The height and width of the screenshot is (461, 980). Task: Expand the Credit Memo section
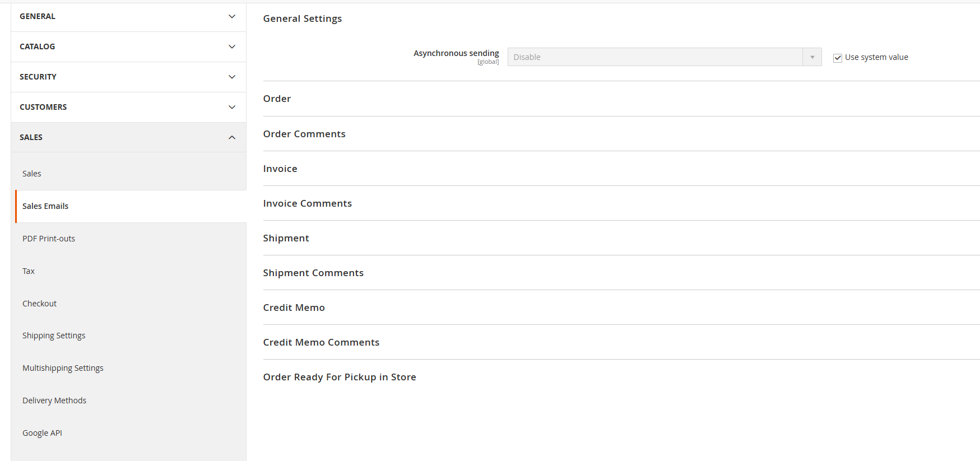point(294,308)
